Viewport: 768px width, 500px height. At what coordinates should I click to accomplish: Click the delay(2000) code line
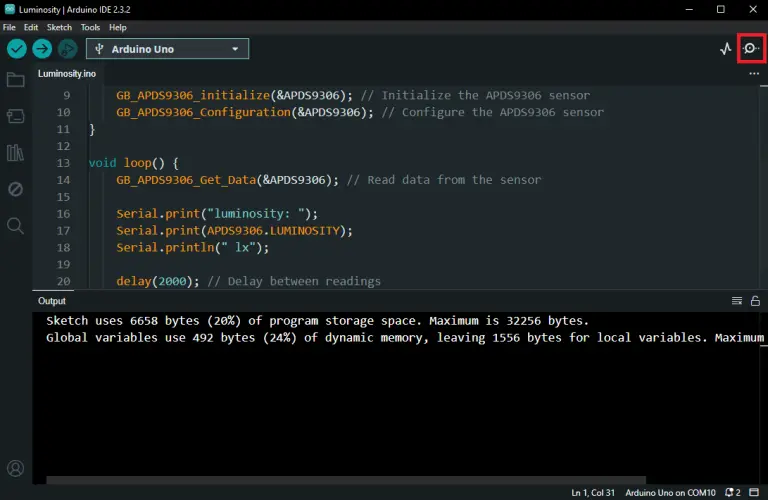click(x=248, y=281)
